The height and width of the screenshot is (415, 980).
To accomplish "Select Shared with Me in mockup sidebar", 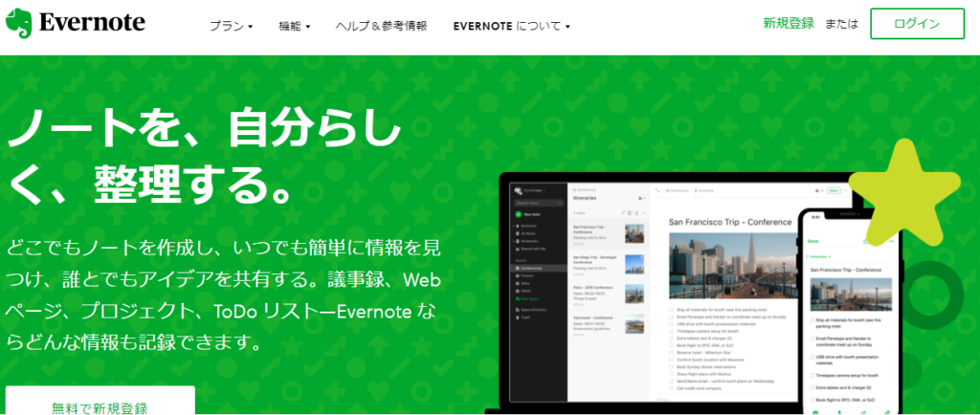I will click(530, 249).
